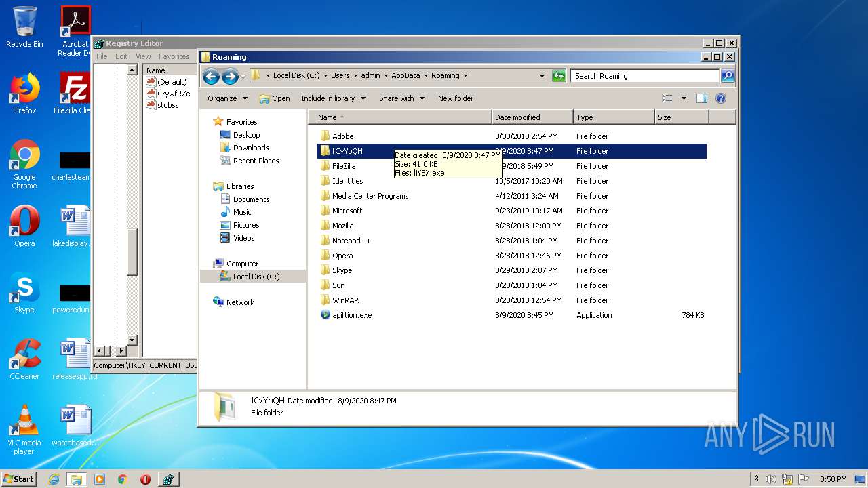
Task: Click the media player taskbar icon
Action: point(100,479)
